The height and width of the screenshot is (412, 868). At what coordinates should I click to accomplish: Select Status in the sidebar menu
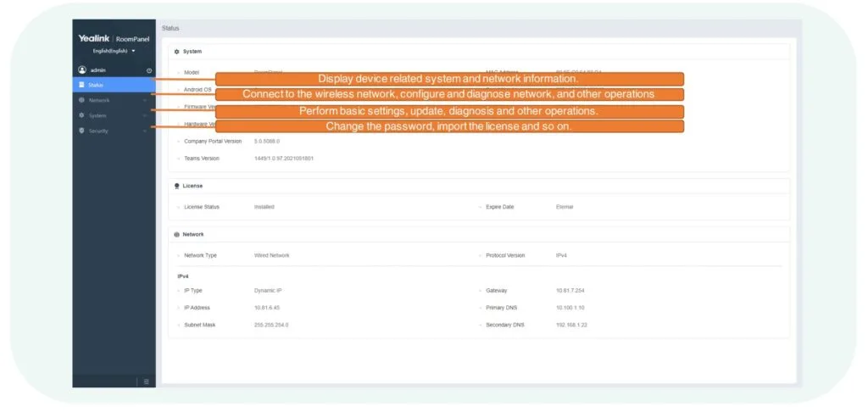coord(114,85)
